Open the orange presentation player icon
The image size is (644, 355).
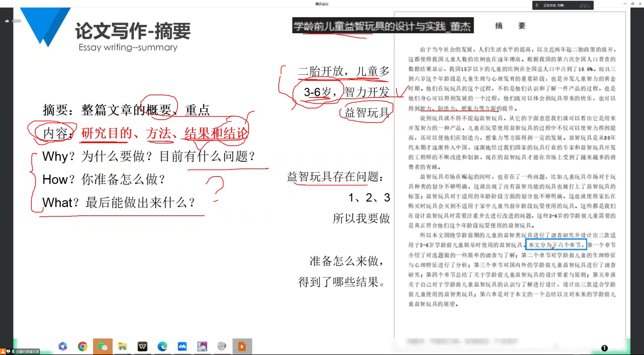tap(242, 347)
